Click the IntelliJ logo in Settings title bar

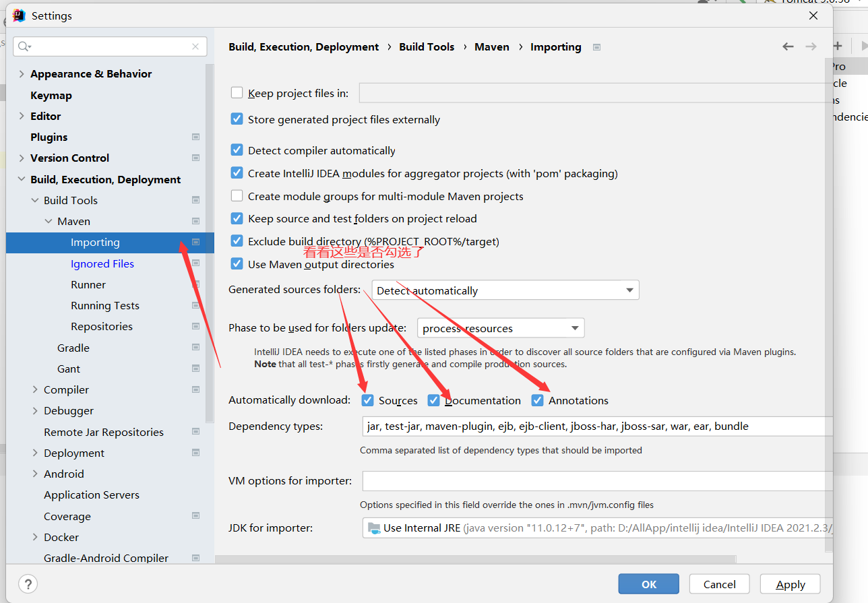[19, 15]
